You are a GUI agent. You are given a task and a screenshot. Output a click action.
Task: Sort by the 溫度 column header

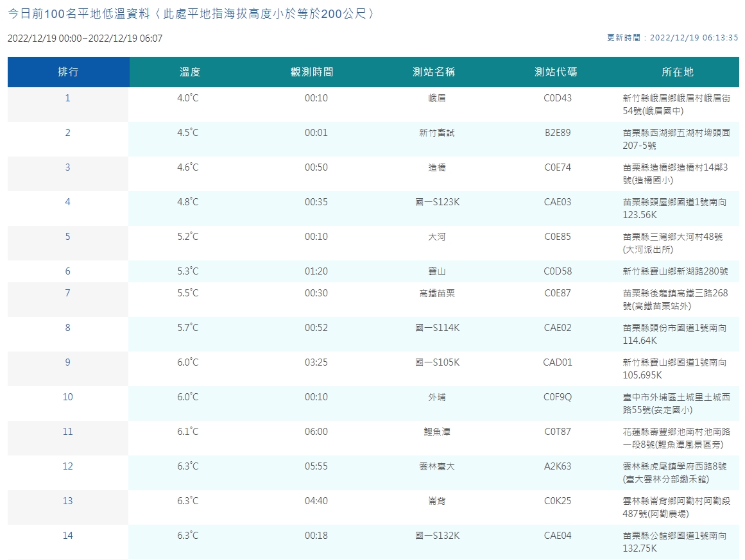[x=190, y=72]
